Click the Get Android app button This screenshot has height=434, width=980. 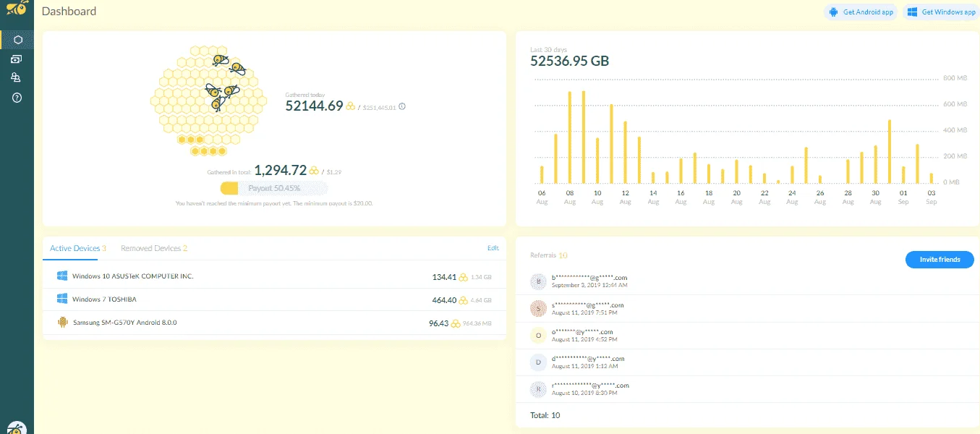click(861, 12)
